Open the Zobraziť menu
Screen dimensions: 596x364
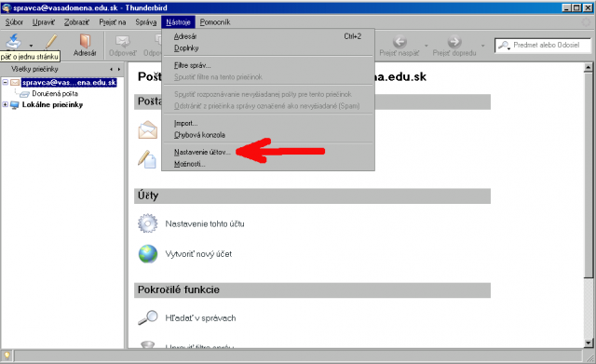(76, 22)
